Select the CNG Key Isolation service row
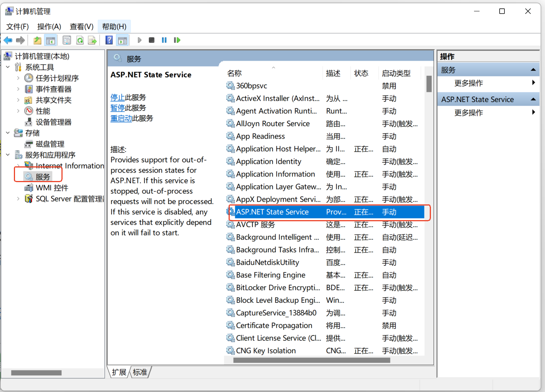This screenshot has width=545, height=392. (325, 351)
